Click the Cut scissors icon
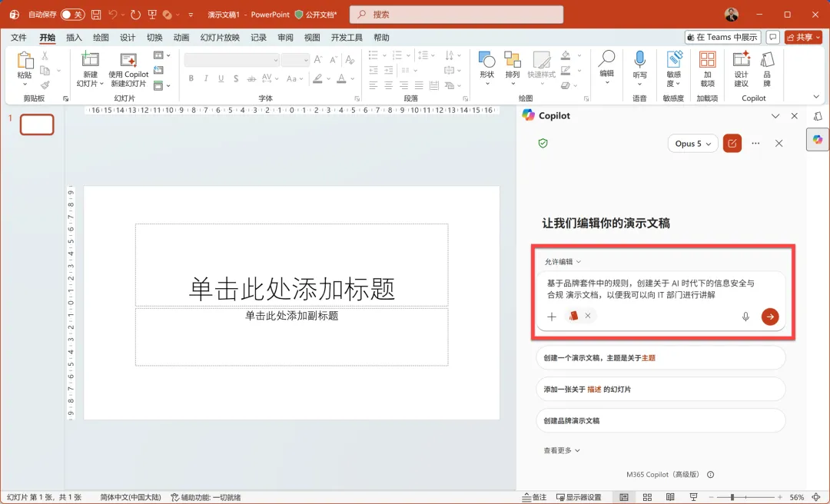 (45, 55)
